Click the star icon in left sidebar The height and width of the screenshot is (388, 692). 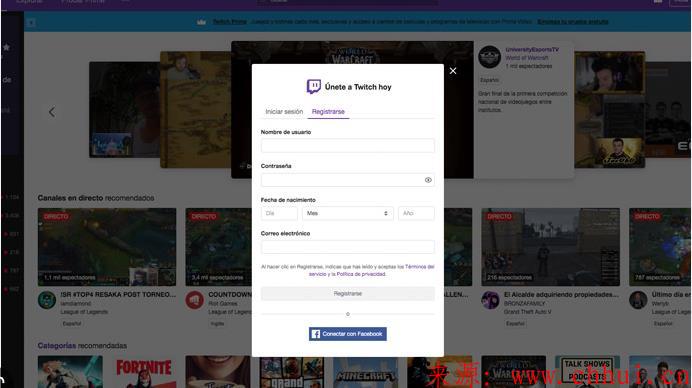click(x=6, y=47)
